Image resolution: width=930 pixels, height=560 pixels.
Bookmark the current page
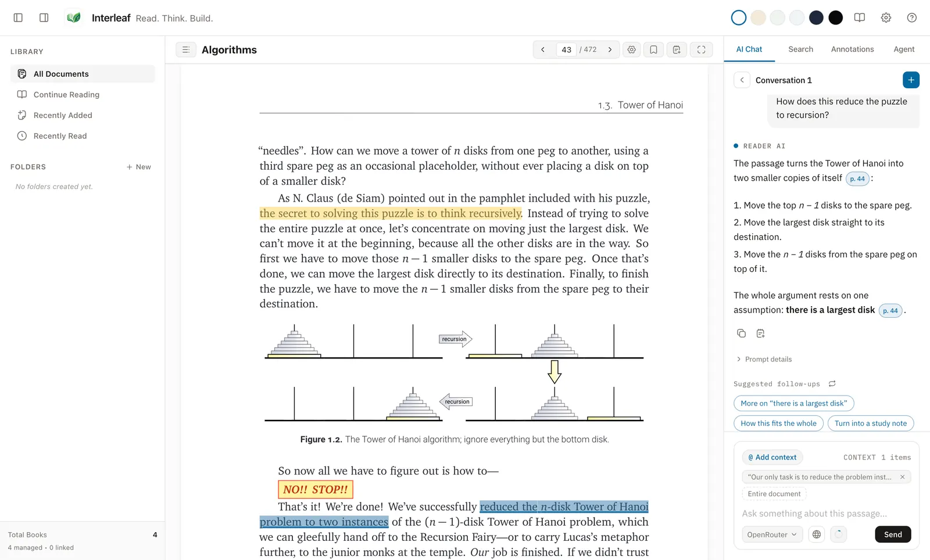click(654, 50)
